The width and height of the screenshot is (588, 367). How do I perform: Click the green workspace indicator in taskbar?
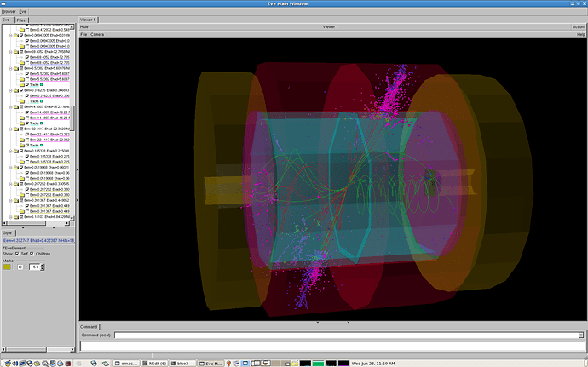coord(318,362)
